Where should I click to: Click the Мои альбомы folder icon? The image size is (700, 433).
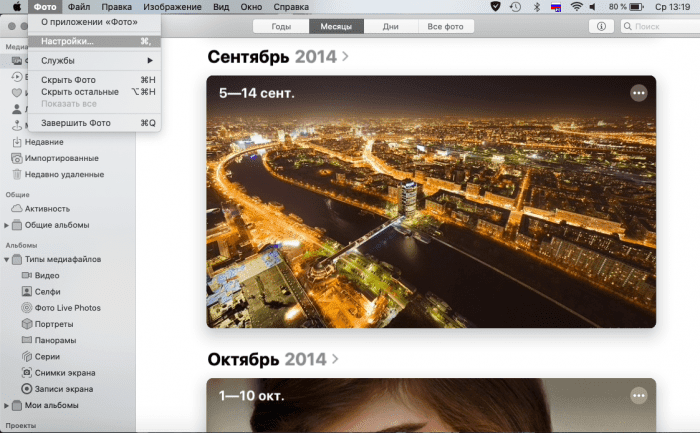click(x=17, y=405)
